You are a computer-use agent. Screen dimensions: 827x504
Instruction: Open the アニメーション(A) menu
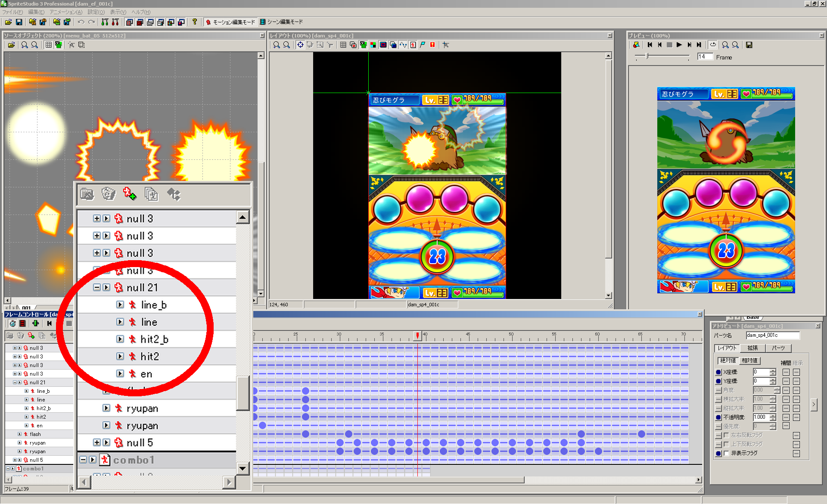click(x=66, y=12)
